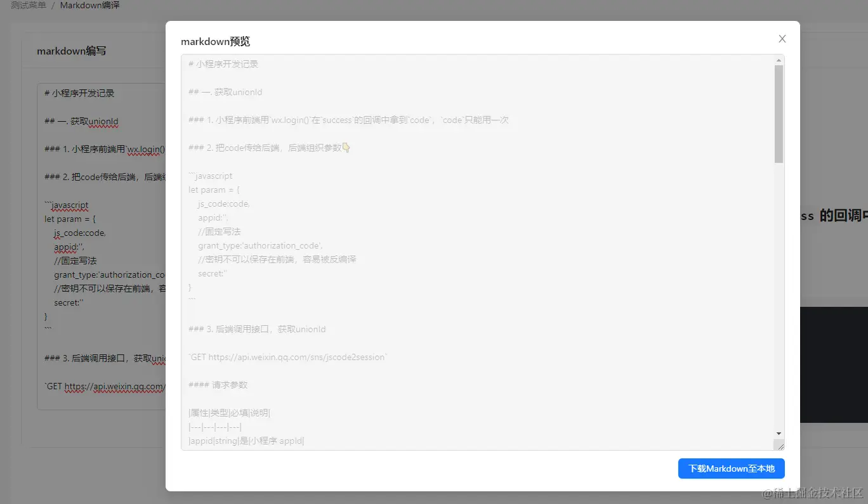The width and height of the screenshot is (868, 504).
Task: Click 'grant_type' line in preview
Action: click(261, 245)
